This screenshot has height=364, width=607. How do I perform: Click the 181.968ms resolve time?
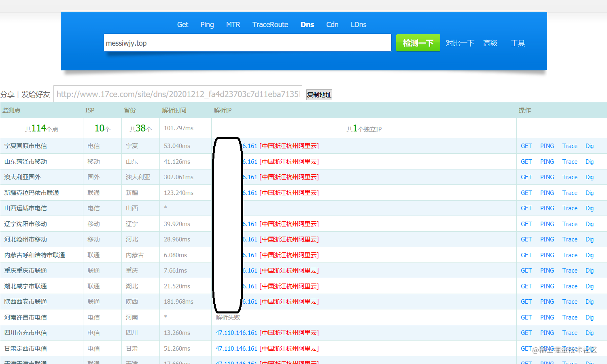click(178, 302)
